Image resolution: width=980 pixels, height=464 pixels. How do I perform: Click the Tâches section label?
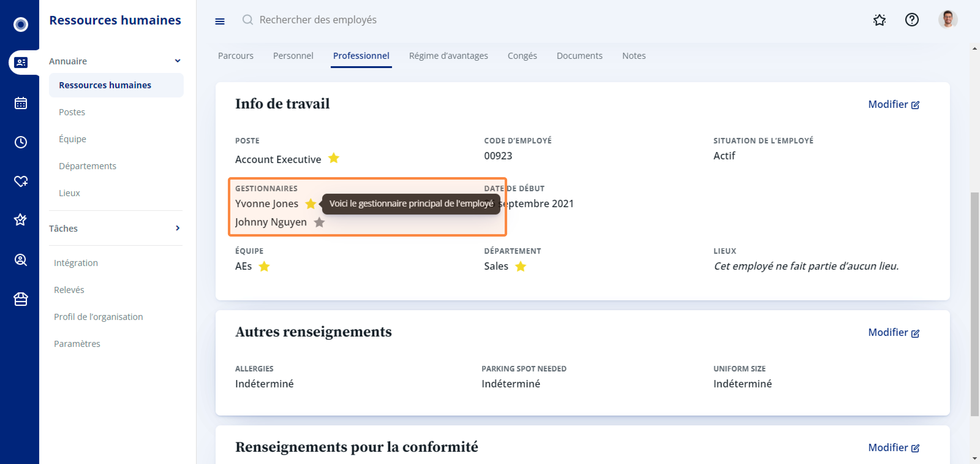pos(63,228)
